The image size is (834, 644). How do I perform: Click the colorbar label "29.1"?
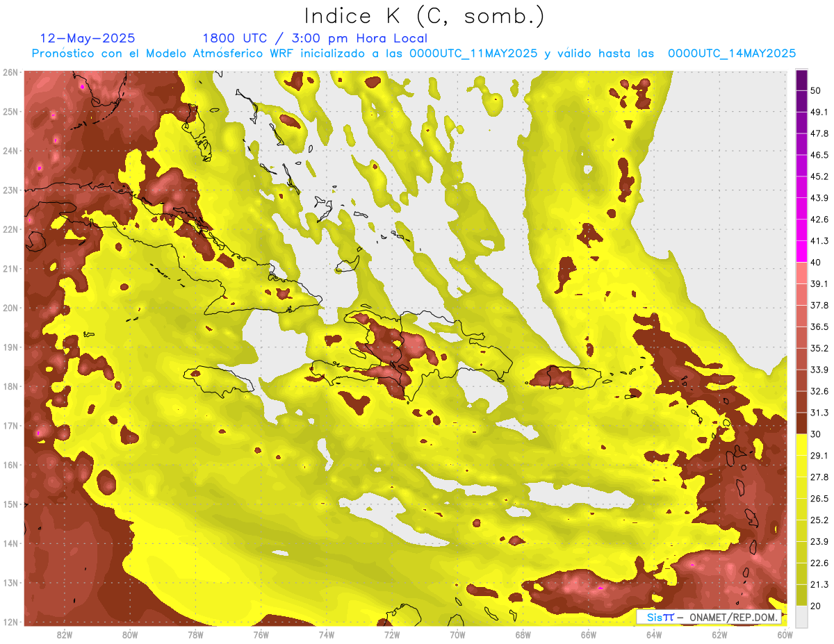tap(819, 455)
